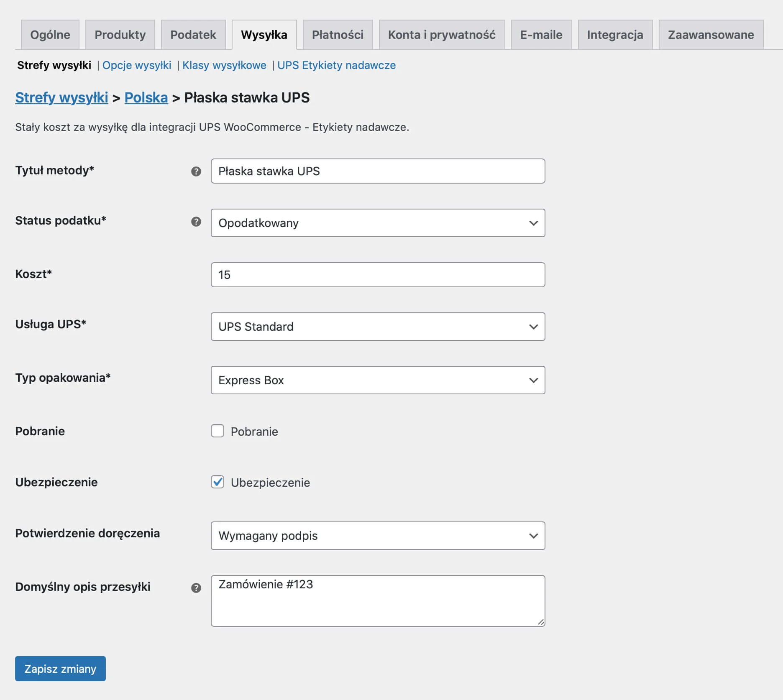The height and width of the screenshot is (700, 783).
Task: Go to the Podatek tab
Action: (x=193, y=35)
